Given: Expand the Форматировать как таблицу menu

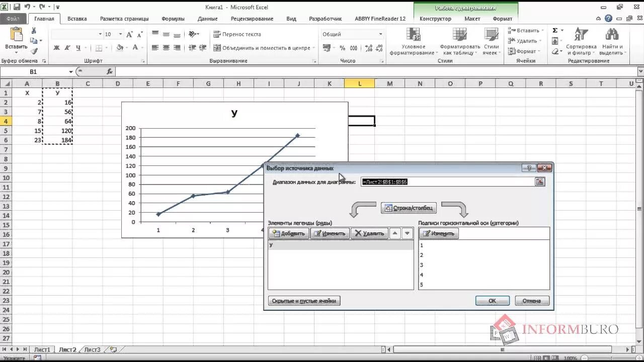Looking at the screenshot, I should coord(460,42).
